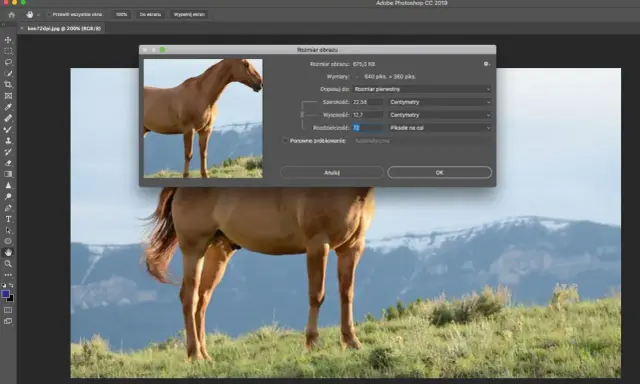Click the 100% zoom button
The height and width of the screenshot is (384, 640).
click(x=121, y=14)
